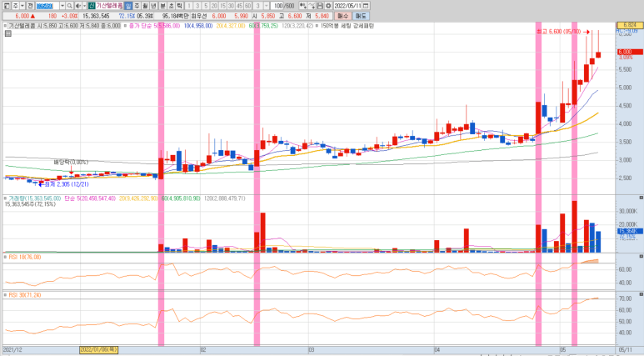Click the 10-day MA legend 10(4,958,00)
This screenshot has height=356, width=644.
(198, 26)
